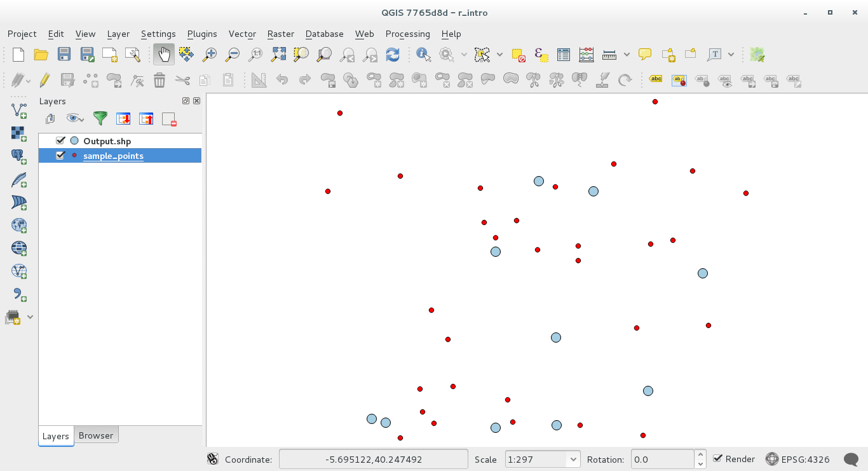Filter legend using green funnel icon
The width and height of the screenshot is (868, 471).
pos(100,118)
